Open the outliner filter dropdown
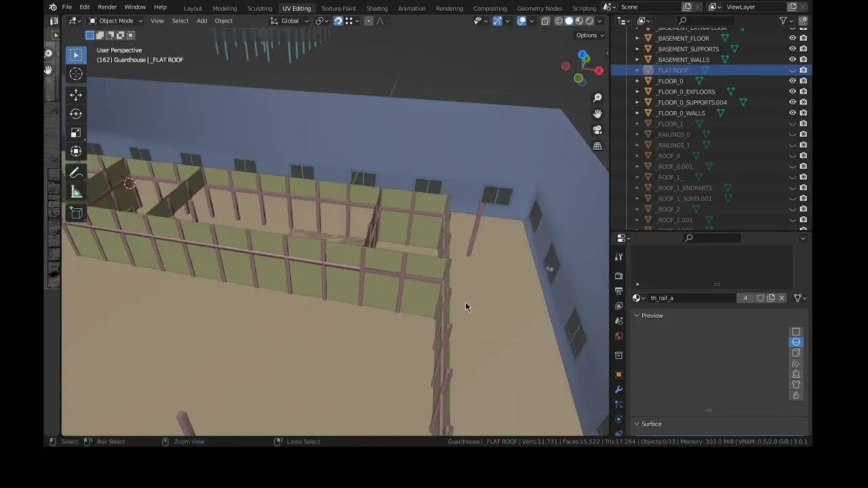Screen dimensions: 868x488 click(787, 21)
